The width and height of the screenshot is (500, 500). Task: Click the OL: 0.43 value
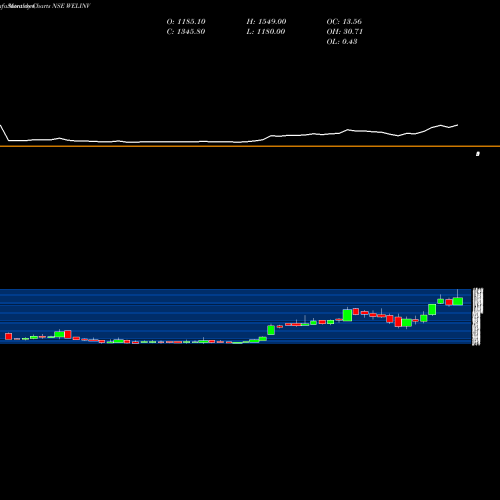point(342,42)
